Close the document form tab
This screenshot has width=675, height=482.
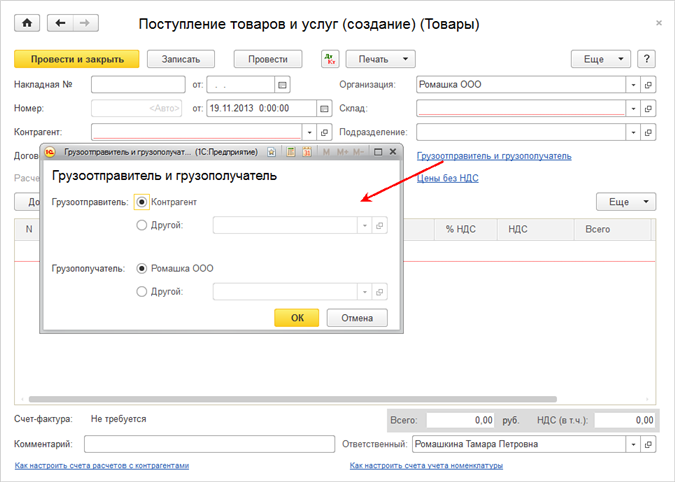pyautogui.click(x=659, y=23)
